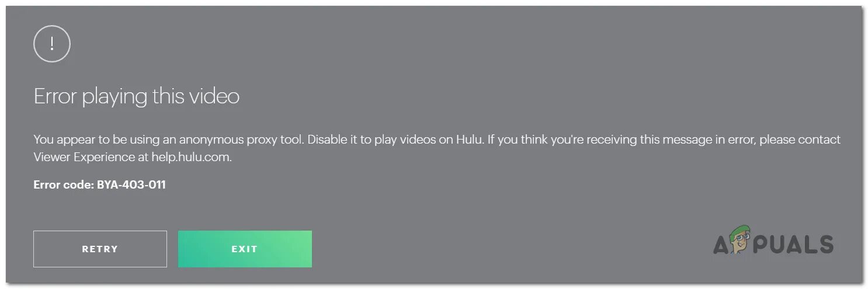Select the "Error playing this video" heading
The height and width of the screenshot is (289, 868).
click(137, 96)
